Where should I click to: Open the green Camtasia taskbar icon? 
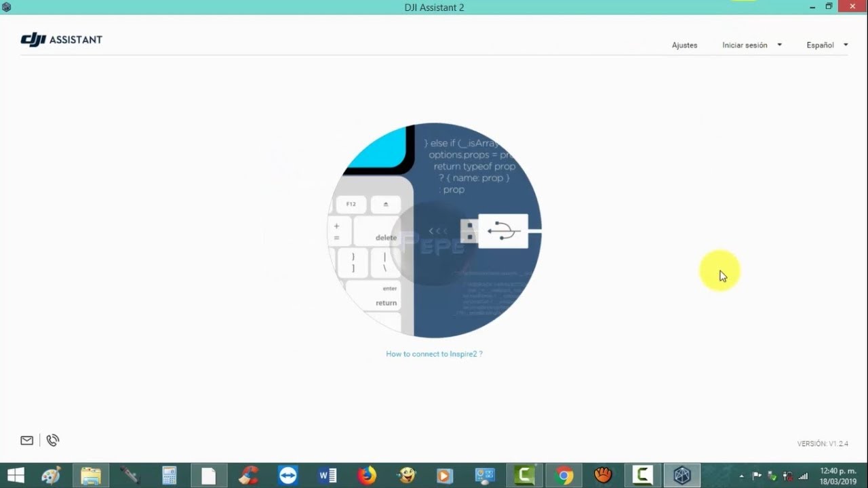click(x=524, y=476)
